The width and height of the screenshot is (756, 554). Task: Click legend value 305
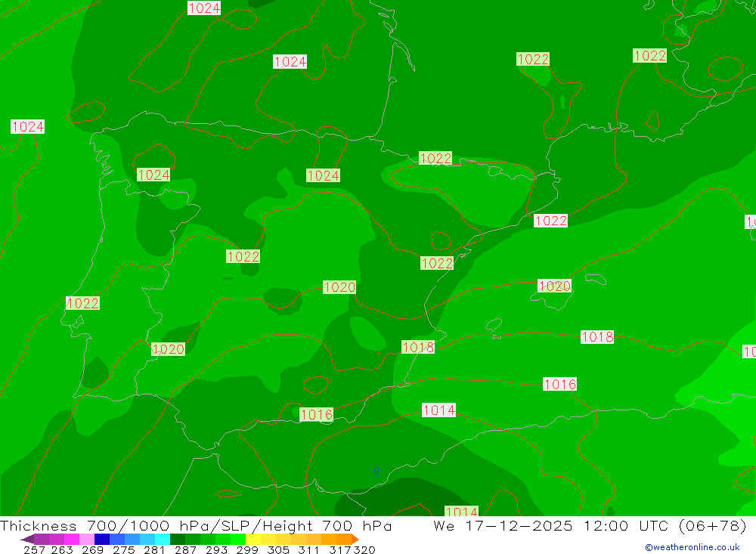point(278,549)
